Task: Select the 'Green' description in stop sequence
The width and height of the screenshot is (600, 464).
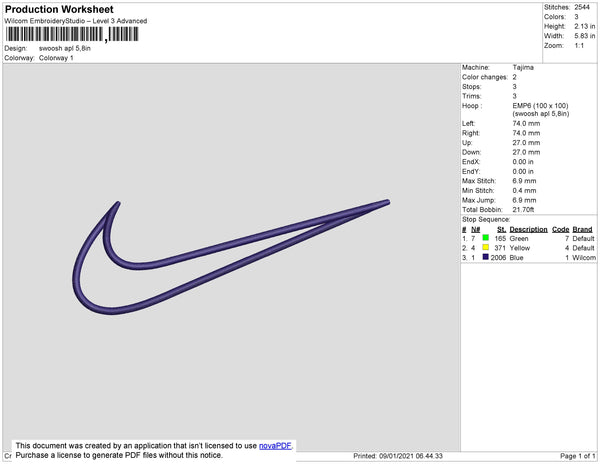Action: pos(519,238)
